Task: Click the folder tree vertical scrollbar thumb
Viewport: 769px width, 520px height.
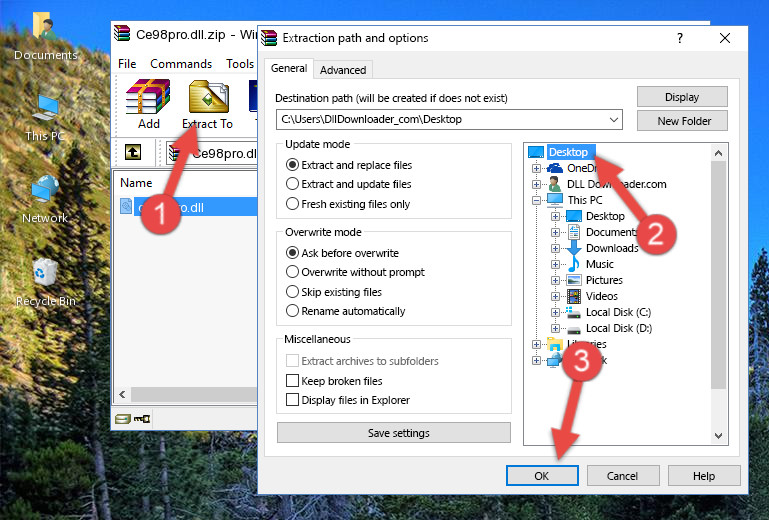Action: pos(718,275)
